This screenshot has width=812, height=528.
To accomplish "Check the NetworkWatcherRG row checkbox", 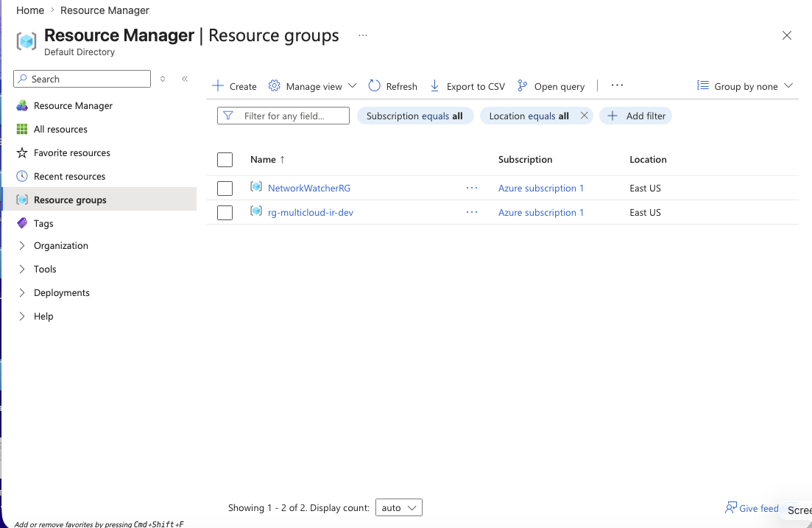I will pyautogui.click(x=225, y=188).
